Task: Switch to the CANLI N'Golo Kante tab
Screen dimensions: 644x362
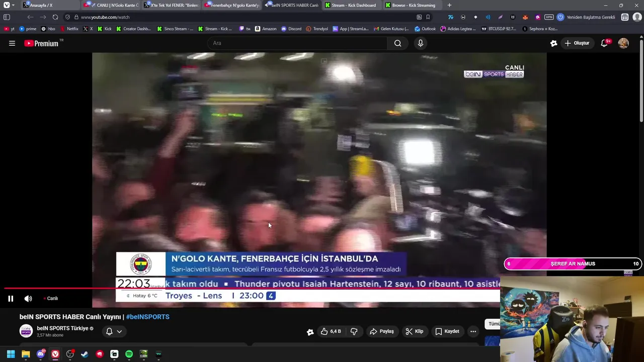Action: [112, 5]
